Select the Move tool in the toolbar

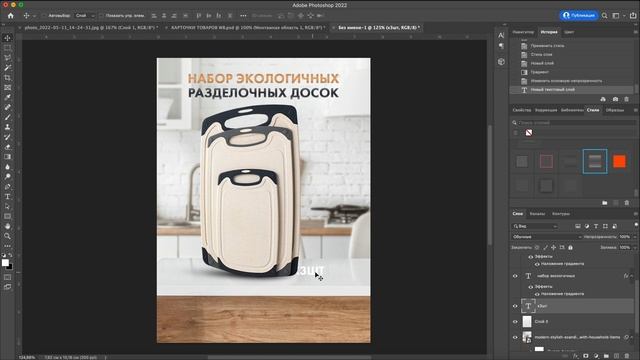7,38
